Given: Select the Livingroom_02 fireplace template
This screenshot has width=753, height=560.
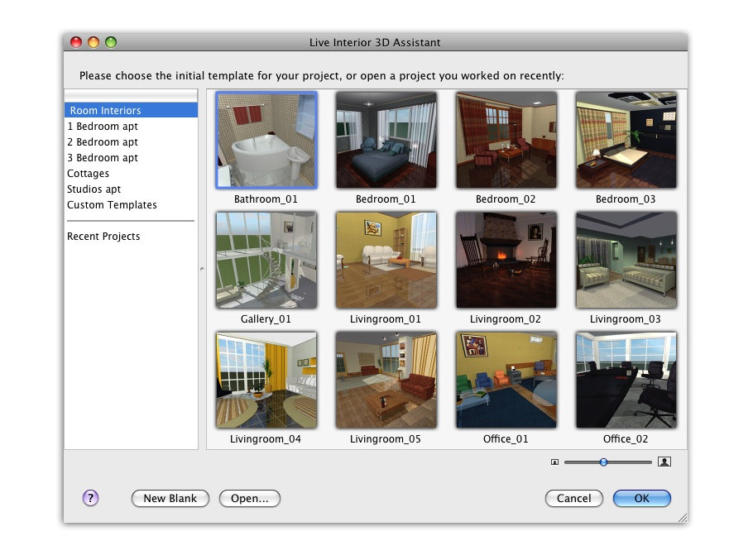Looking at the screenshot, I should [x=506, y=261].
